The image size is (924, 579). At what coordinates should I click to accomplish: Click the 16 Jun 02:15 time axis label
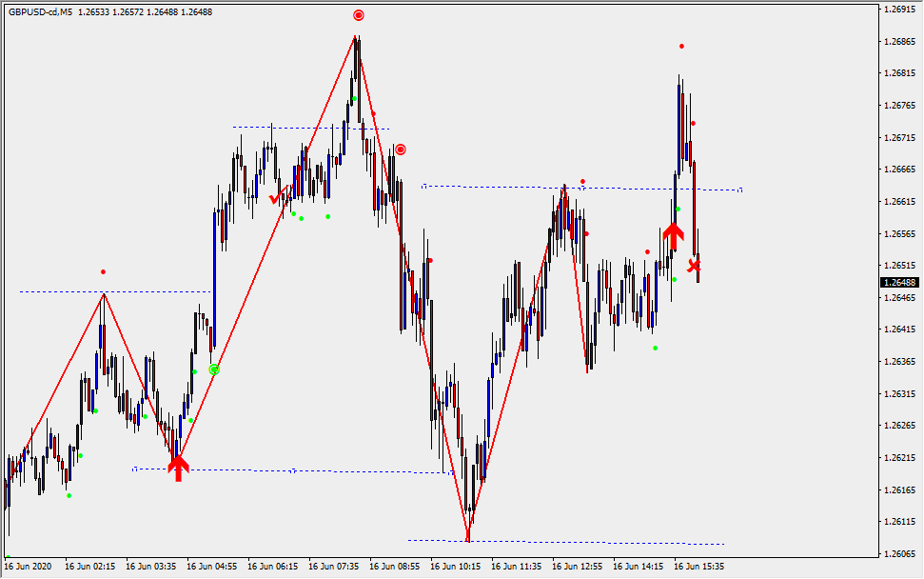point(90,566)
